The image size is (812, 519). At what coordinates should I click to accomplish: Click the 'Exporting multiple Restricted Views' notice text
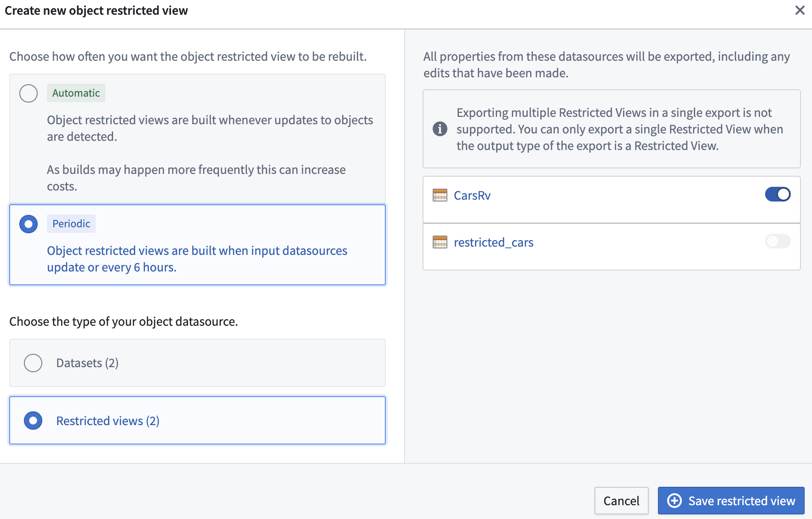[x=620, y=129]
